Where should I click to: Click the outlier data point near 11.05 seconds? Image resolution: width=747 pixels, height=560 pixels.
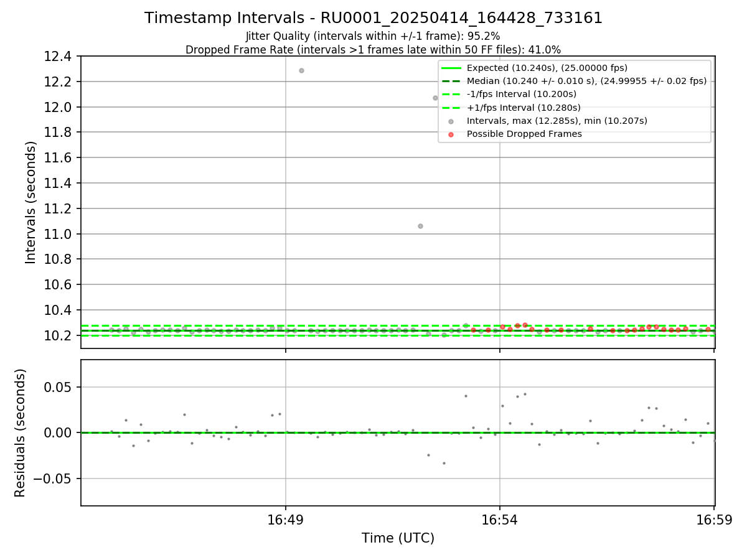[420, 226]
